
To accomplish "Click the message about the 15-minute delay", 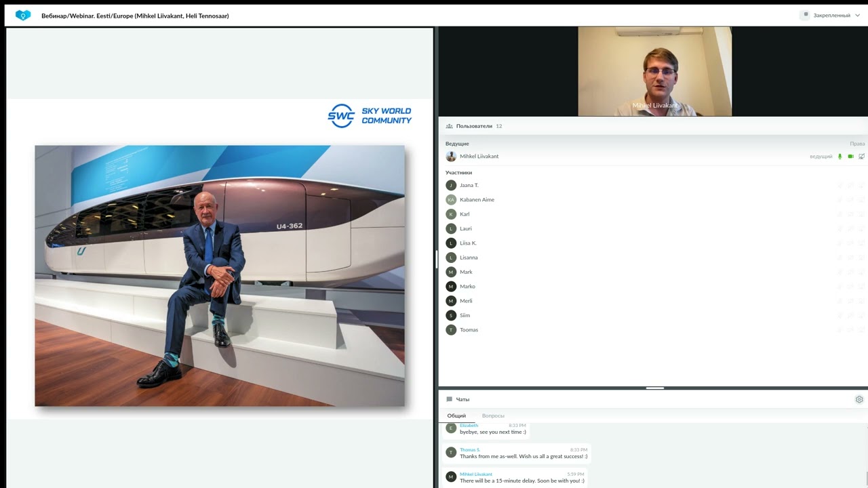I will (x=522, y=481).
